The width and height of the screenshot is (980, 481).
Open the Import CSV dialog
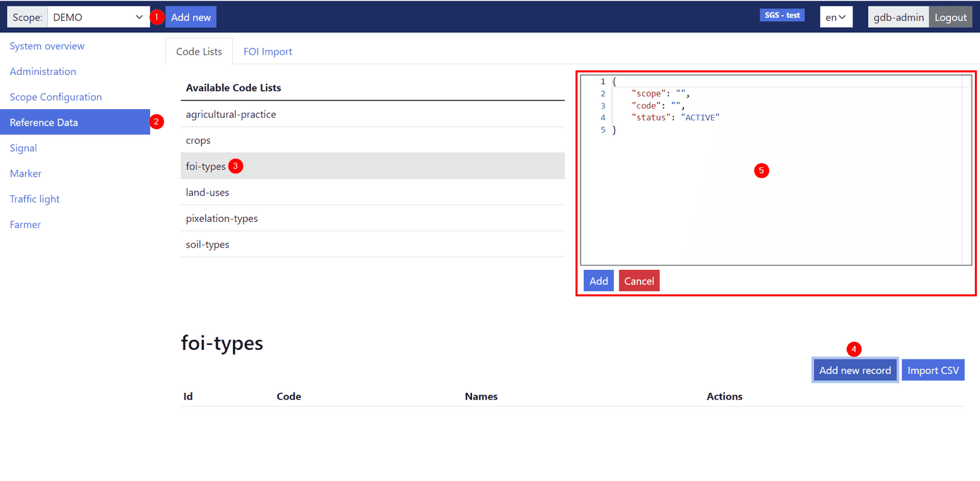click(x=933, y=370)
